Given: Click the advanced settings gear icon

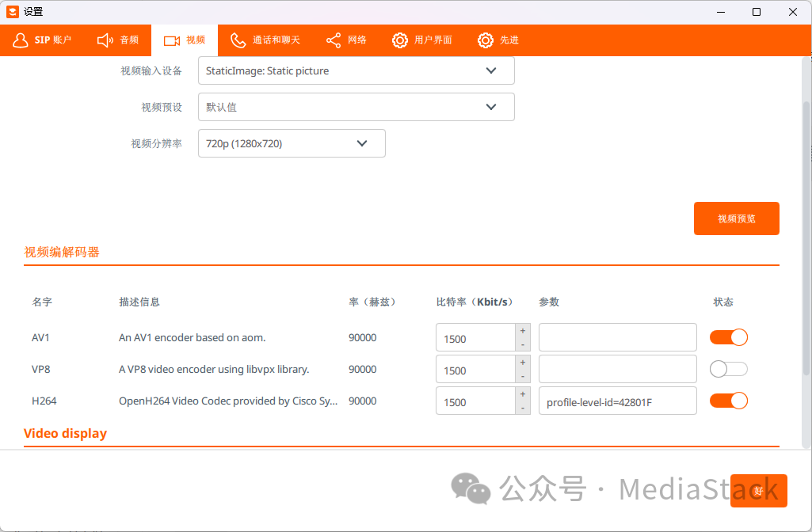Looking at the screenshot, I should pos(486,40).
